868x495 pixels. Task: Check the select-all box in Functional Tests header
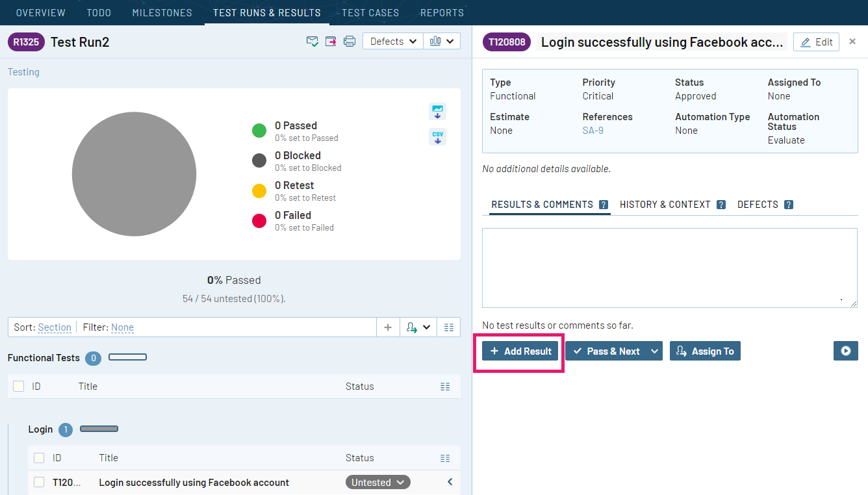click(x=18, y=386)
